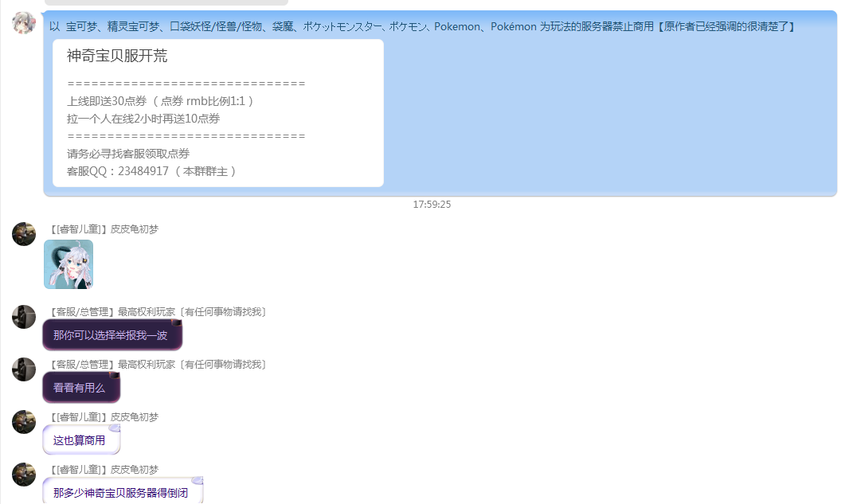Click avatar beside '那你可以选择举报我一波' message
Viewport: 853px width, 504px height.
24,317
